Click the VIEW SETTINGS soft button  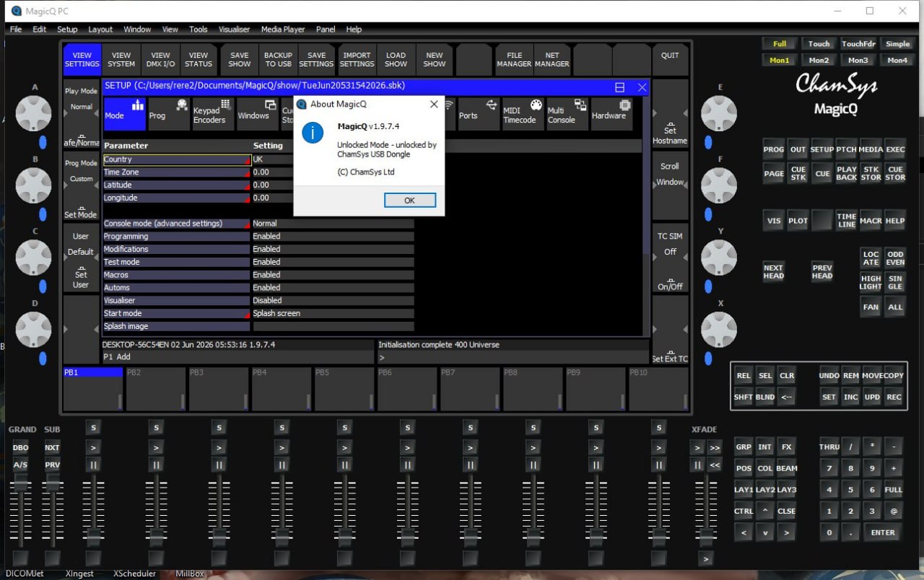point(82,60)
